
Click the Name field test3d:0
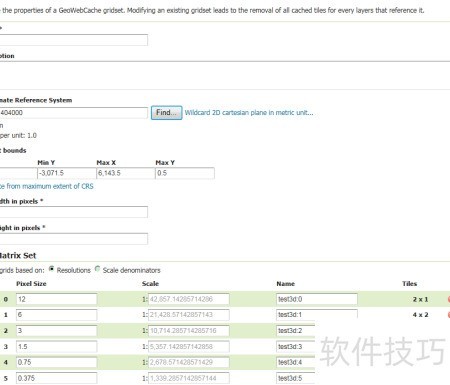(x=317, y=299)
